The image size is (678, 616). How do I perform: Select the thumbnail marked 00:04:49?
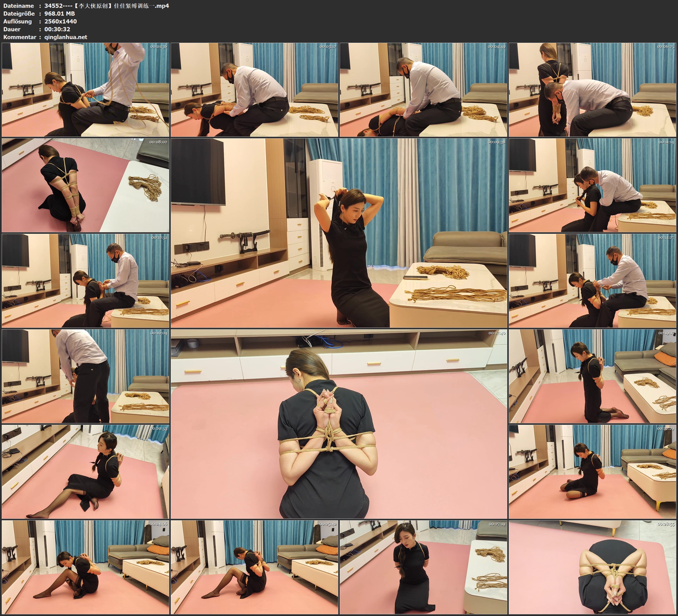click(x=424, y=90)
